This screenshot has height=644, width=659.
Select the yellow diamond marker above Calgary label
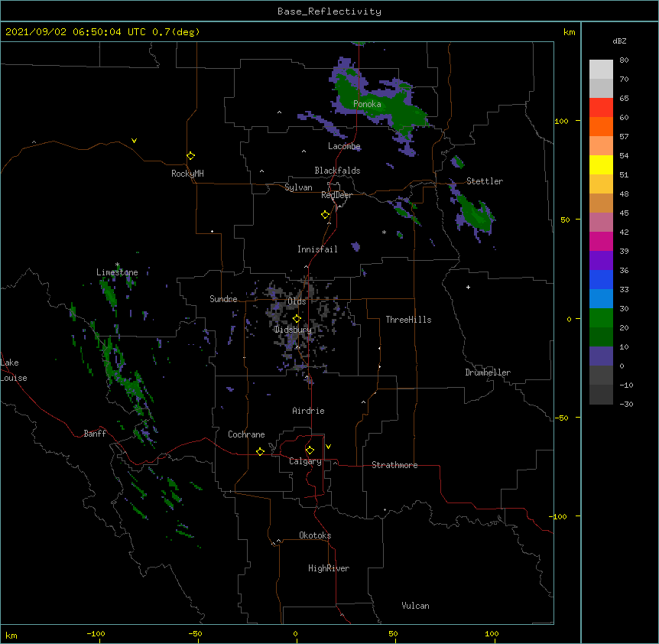click(310, 450)
